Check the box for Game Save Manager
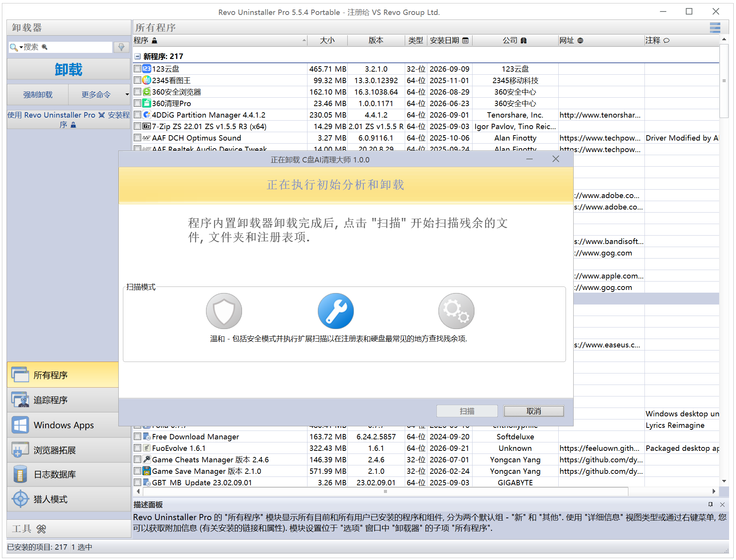This screenshot has height=560, width=736. (137, 471)
